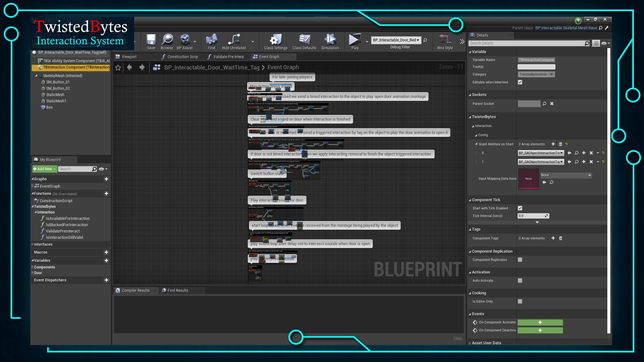Navigate forward in graph history
This screenshot has width=644, height=362.
click(x=142, y=67)
